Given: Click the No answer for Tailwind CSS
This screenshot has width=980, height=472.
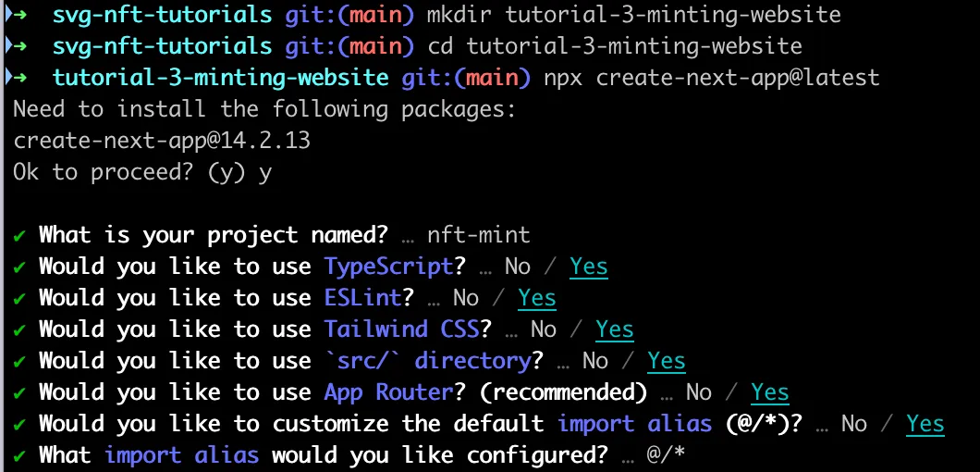Looking at the screenshot, I should pos(543,329).
